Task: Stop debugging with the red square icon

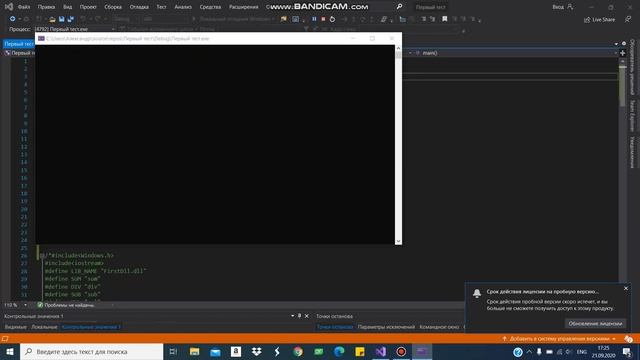Action: (x=323, y=19)
